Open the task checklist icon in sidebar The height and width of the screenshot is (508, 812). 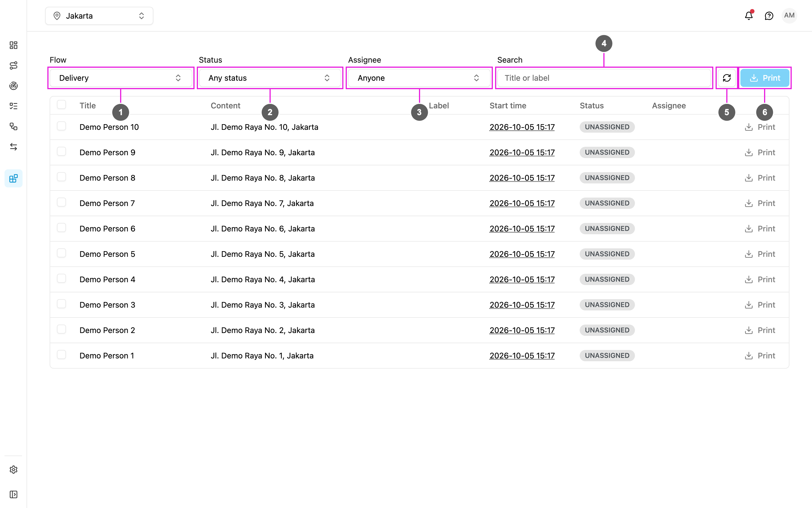tap(14, 106)
